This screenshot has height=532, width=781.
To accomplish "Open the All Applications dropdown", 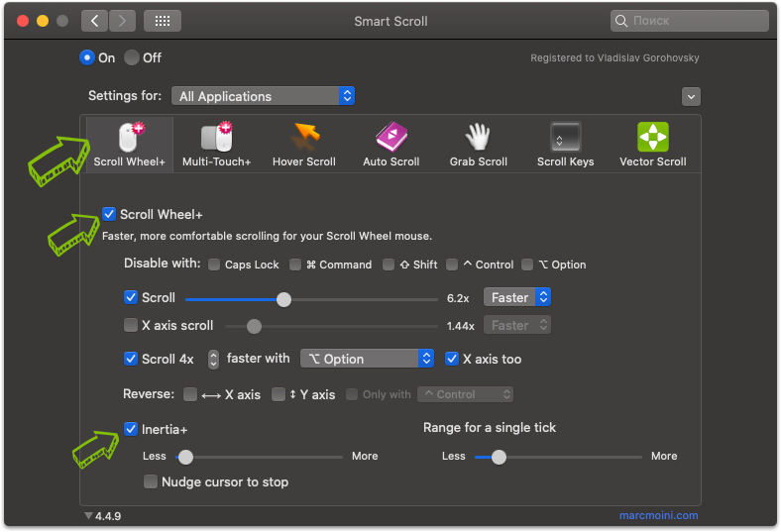I will [263, 95].
